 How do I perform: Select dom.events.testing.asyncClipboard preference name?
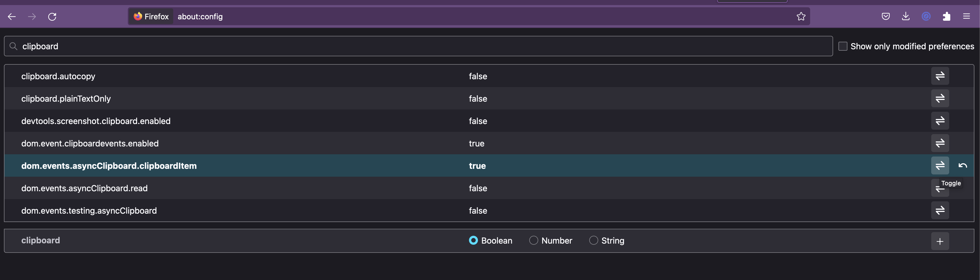pyautogui.click(x=89, y=211)
